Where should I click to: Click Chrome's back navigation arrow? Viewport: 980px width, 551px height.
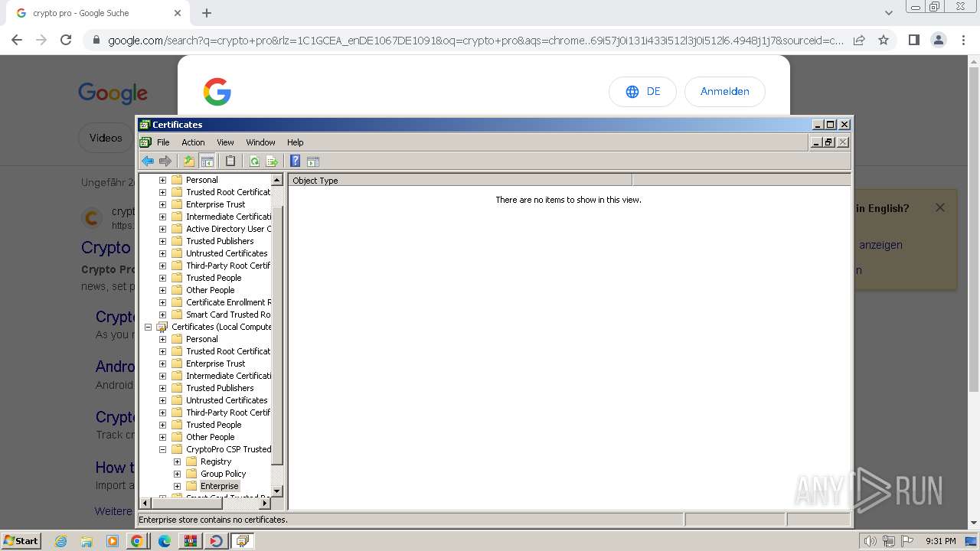17,40
